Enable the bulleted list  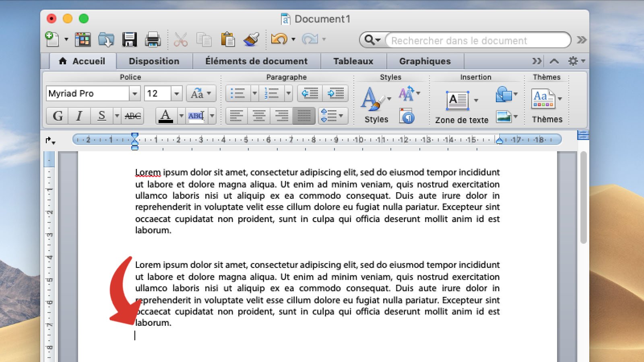click(x=237, y=93)
